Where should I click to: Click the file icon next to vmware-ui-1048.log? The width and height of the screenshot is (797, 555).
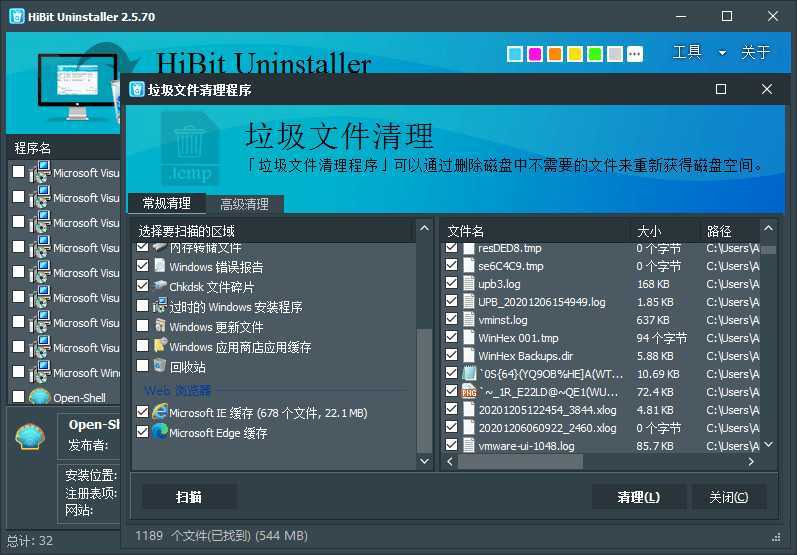[x=469, y=445]
